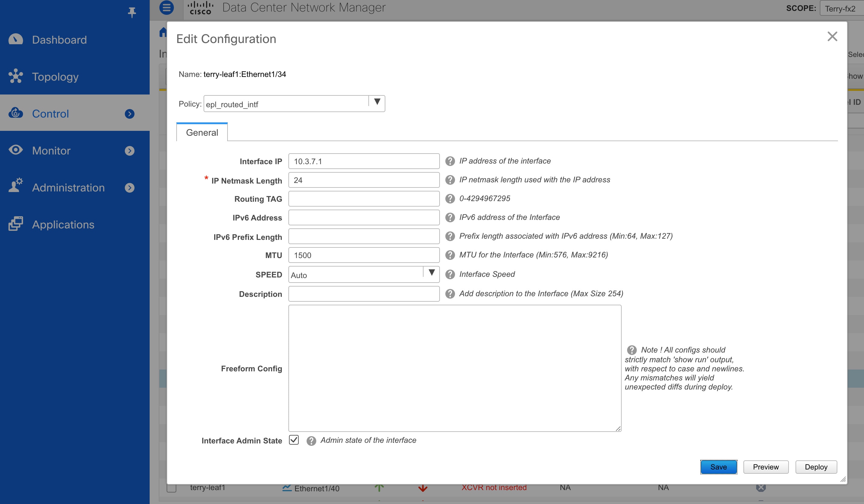Screen dimensions: 864x504
Task: Click the dialog resize grip corner
Action: pyautogui.click(x=843, y=479)
